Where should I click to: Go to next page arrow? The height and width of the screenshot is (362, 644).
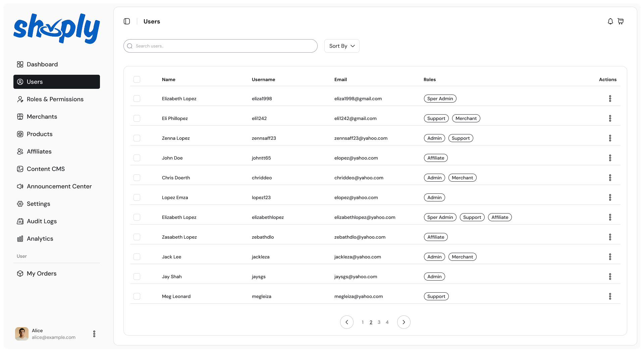click(404, 322)
